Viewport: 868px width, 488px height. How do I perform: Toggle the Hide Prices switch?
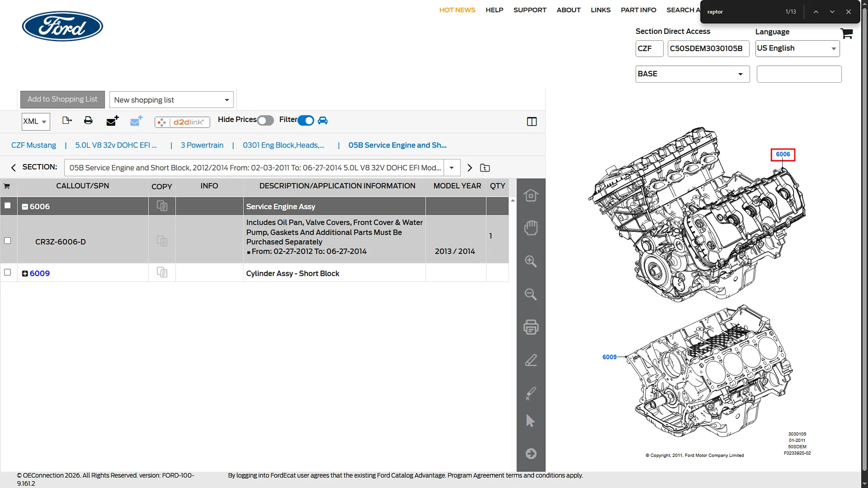[x=265, y=121]
